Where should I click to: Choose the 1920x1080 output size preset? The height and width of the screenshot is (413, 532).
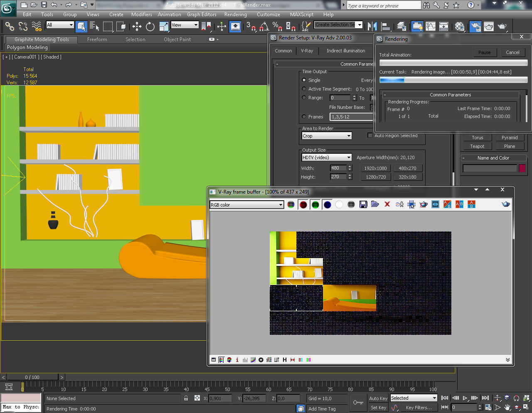pos(375,168)
